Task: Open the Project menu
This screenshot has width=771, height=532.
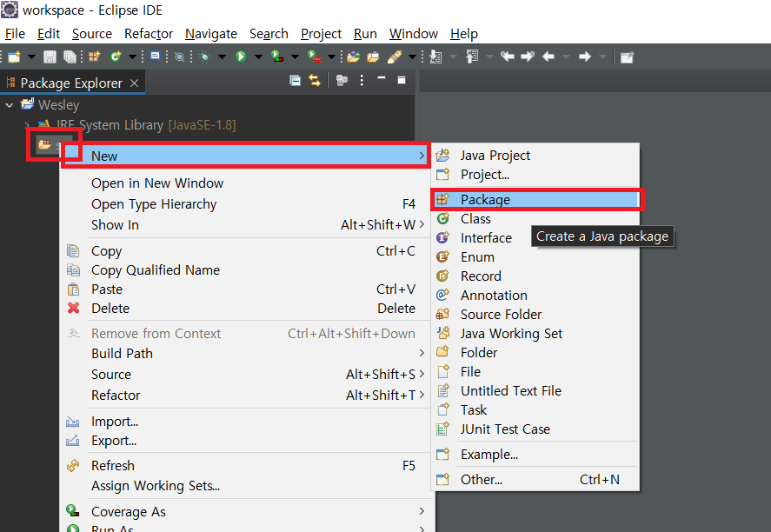Action: coord(321,33)
